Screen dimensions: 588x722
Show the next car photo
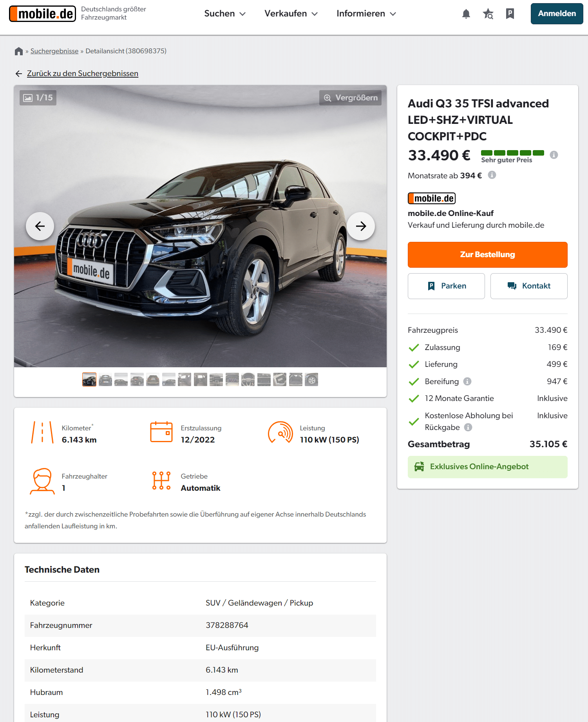361,226
